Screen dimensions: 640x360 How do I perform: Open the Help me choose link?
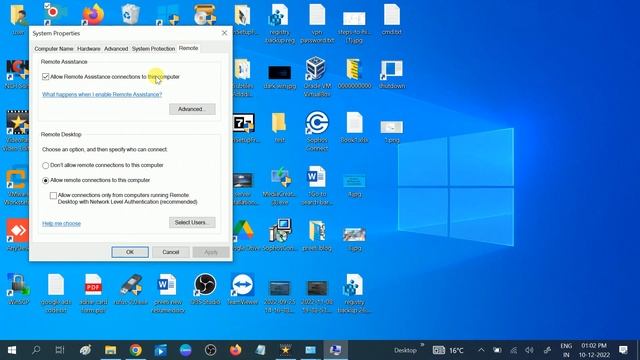[62, 224]
